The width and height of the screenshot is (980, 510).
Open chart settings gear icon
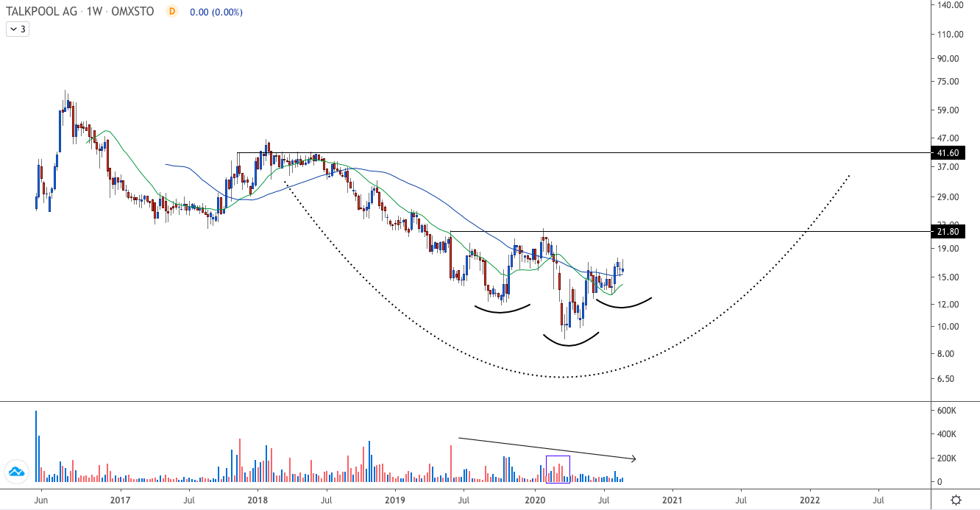(956, 500)
